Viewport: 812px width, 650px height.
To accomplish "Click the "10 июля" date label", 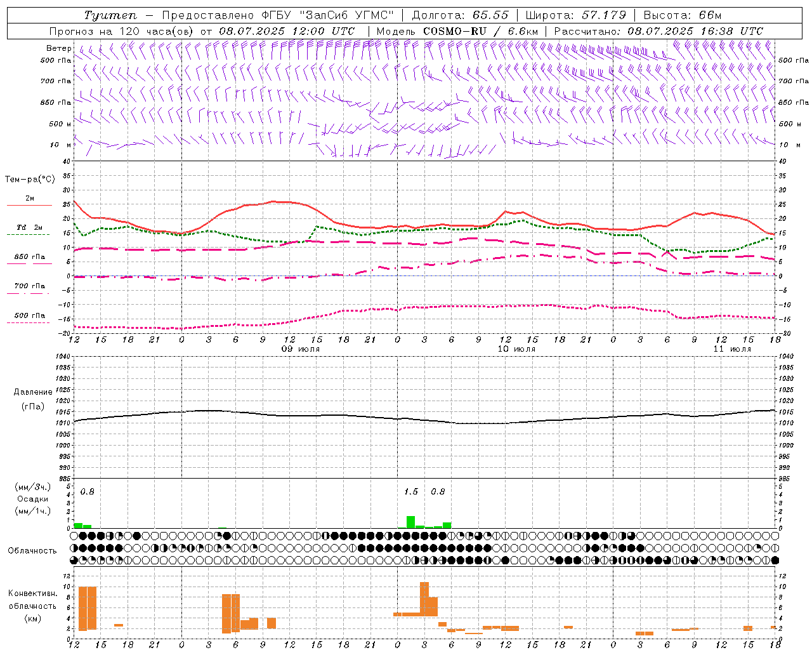I will coord(516,349).
